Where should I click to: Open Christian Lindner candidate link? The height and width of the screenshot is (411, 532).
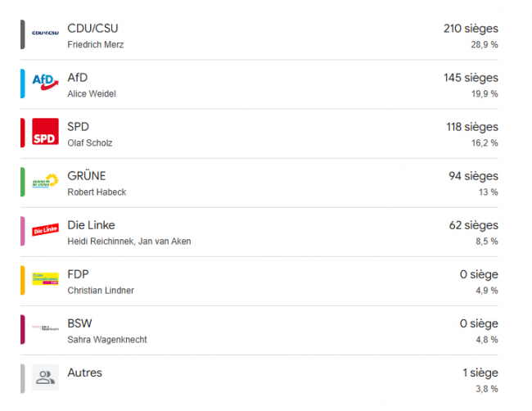[101, 291]
